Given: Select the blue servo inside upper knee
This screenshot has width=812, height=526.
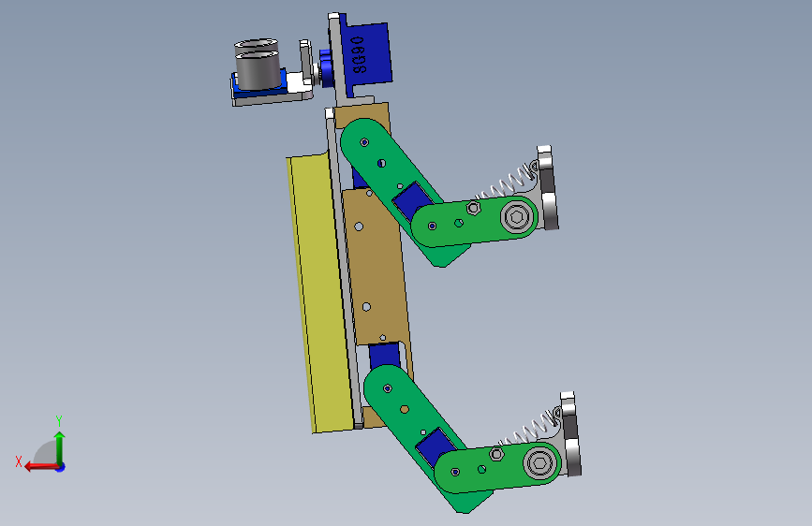Looking at the screenshot, I should pyautogui.click(x=411, y=201).
